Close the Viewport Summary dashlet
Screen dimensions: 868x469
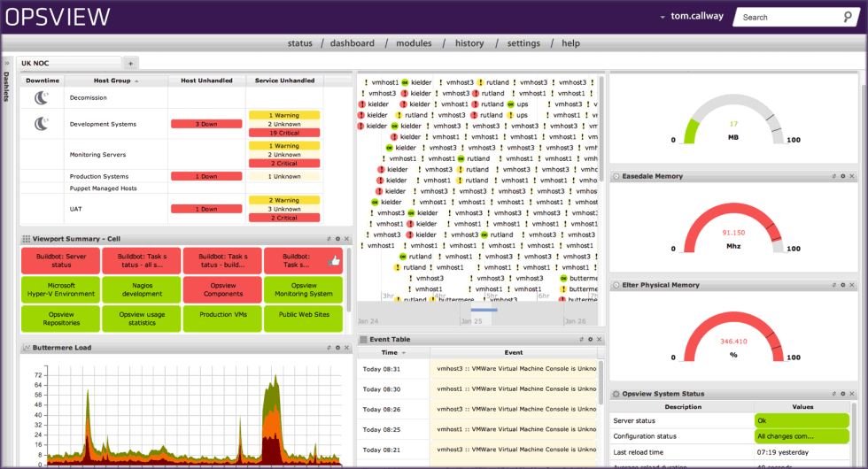tap(346, 239)
